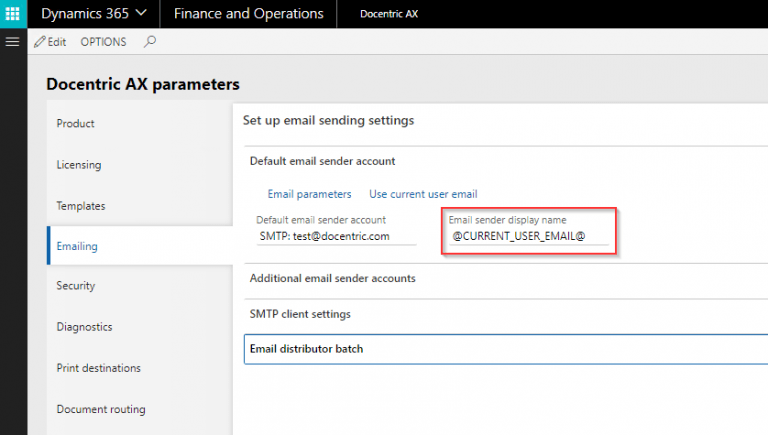Click the search magnifier icon in action bar
Image resolution: width=768 pixels, height=435 pixels.
[150, 42]
